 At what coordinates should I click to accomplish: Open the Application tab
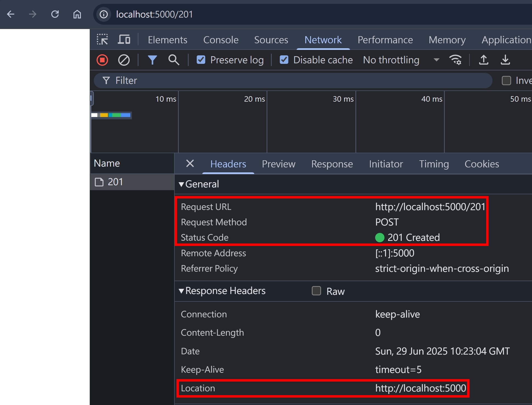pos(506,40)
